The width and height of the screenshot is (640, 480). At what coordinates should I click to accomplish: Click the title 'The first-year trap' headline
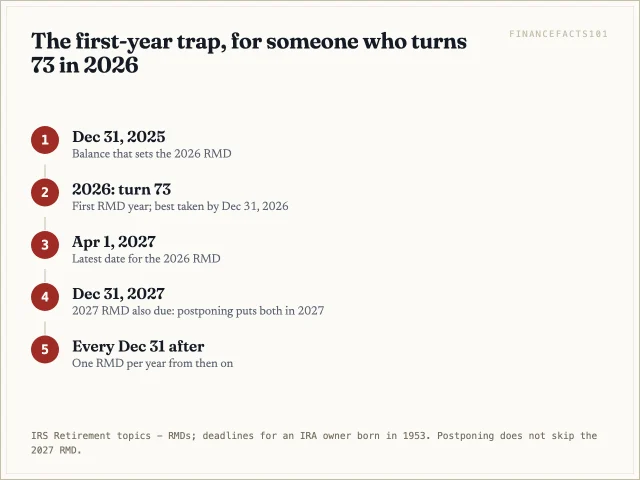[x=249, y=53]
